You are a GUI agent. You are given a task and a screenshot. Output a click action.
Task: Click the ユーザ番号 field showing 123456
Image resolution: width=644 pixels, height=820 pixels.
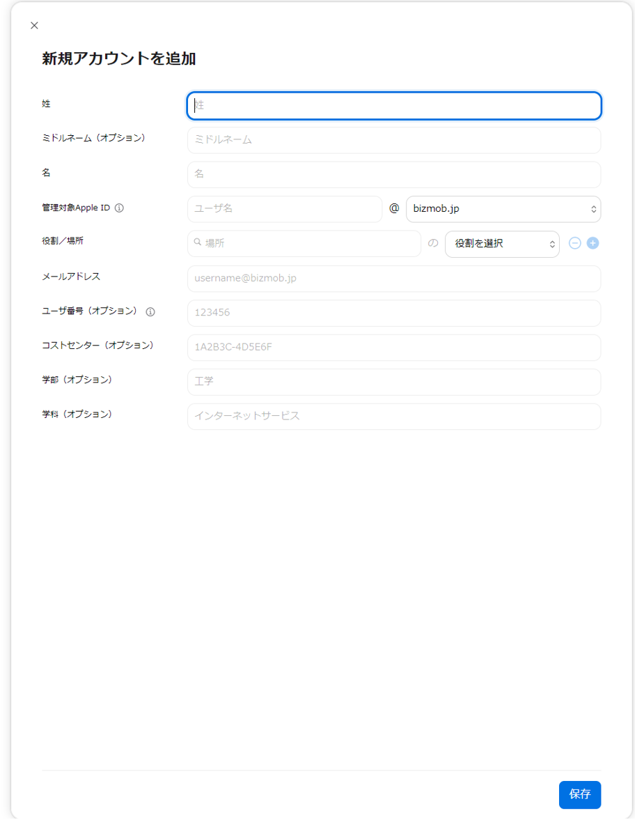(393, 313)
